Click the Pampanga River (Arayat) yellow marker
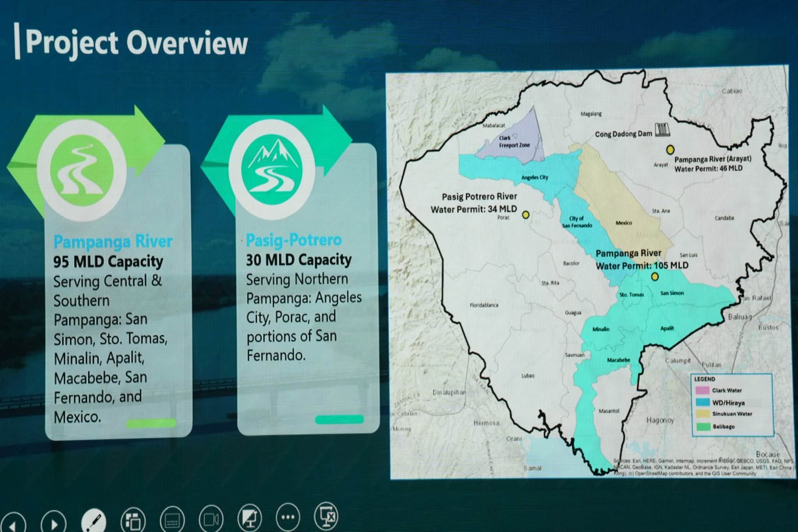Screen dimensions: 798x532 click(x=670, y=150)
